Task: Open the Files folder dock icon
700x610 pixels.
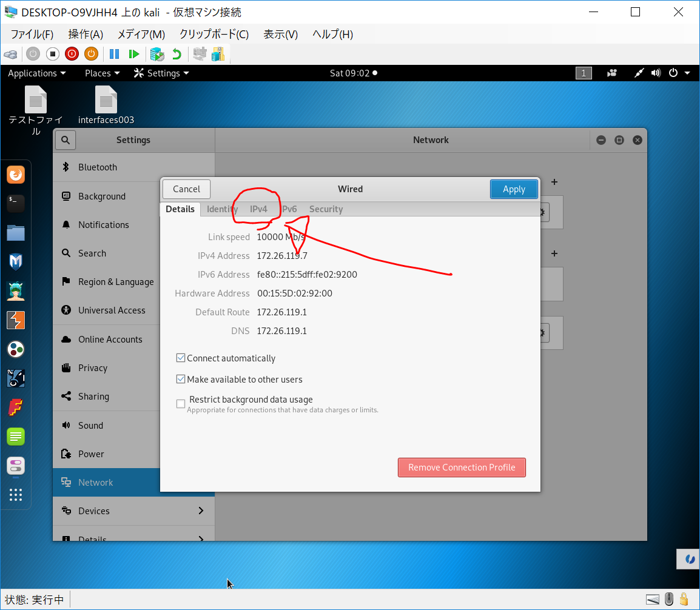Action: point(16,232)
